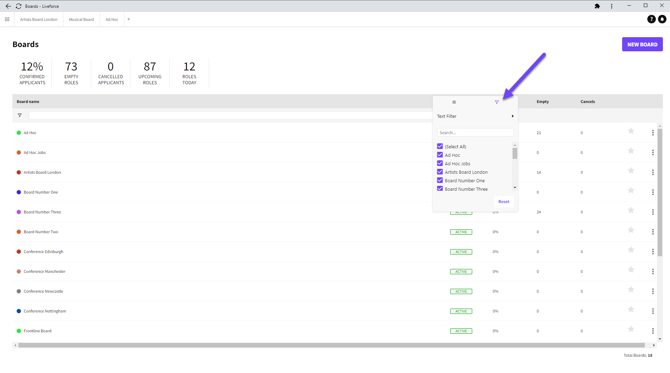The image size is (670, 373).
Task: Reload the Boards page
Action: point(19,6)
